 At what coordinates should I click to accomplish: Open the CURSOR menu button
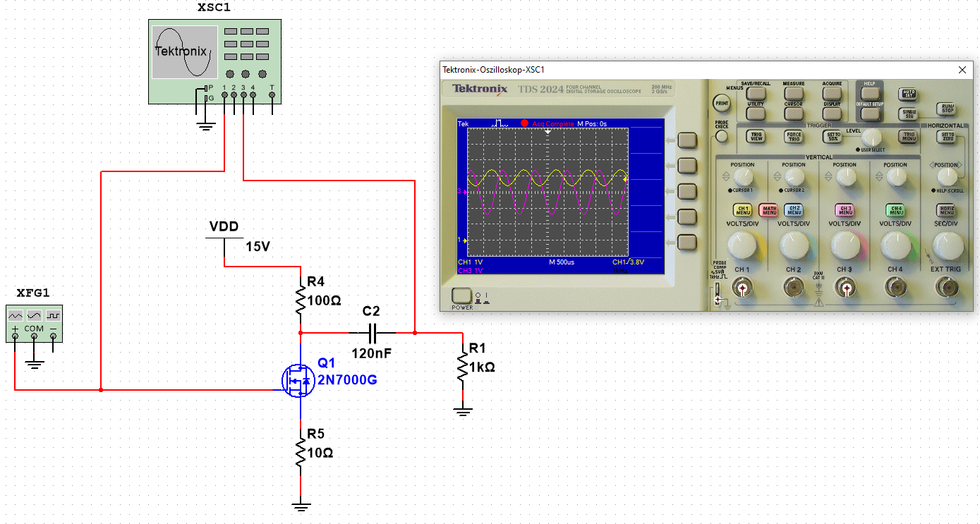pos(794,113)
